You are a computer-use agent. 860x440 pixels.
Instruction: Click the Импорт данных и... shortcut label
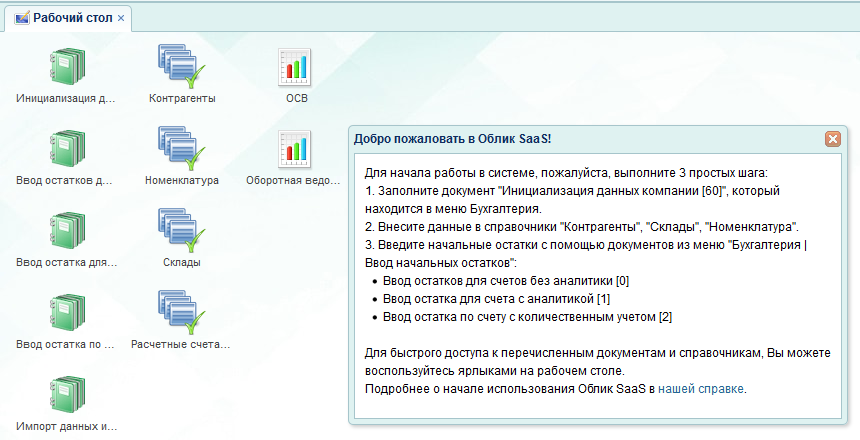66,426
